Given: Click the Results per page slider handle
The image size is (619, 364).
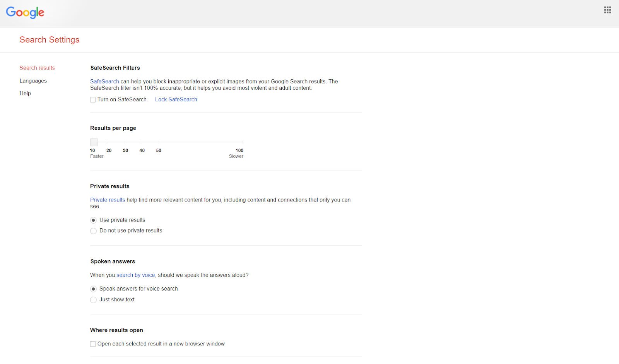Looking at the screenshot, I should click(x=94, y=142).
